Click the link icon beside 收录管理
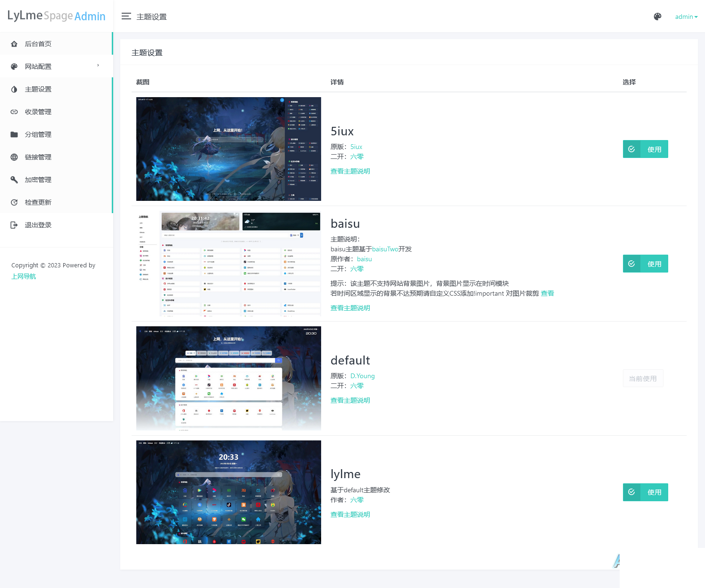 click(14, 112)
